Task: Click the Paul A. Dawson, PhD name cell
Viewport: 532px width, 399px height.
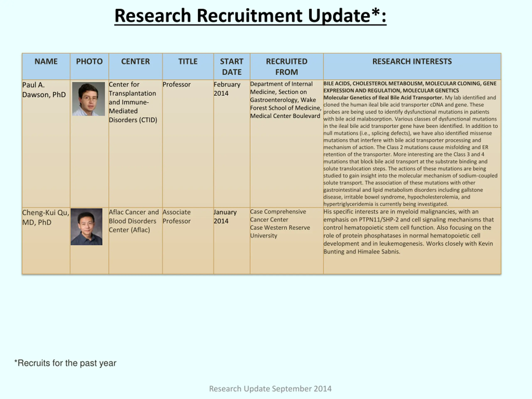Action: [x=44, y=90]
